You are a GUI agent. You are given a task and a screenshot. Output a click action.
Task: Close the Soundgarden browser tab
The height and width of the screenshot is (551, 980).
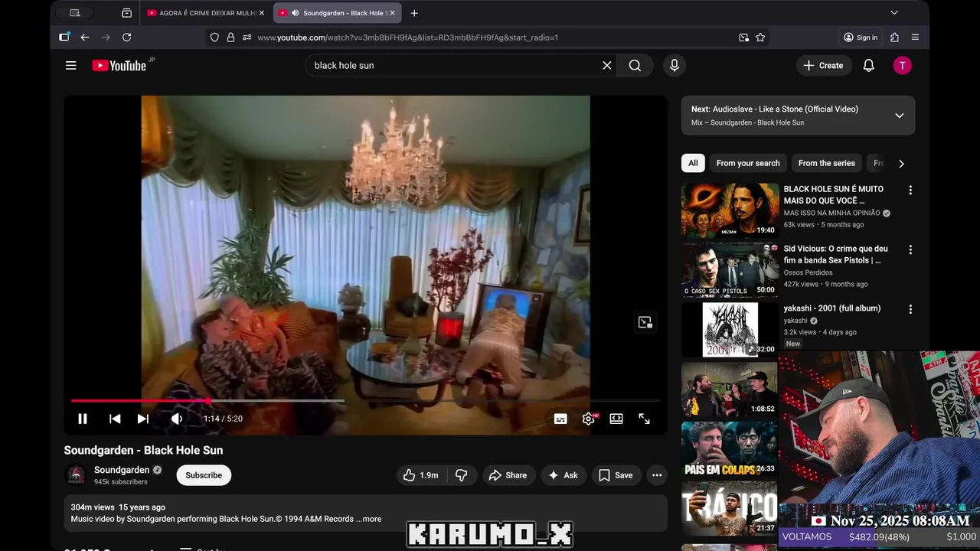pyautogui.click(x=392, y=13)
